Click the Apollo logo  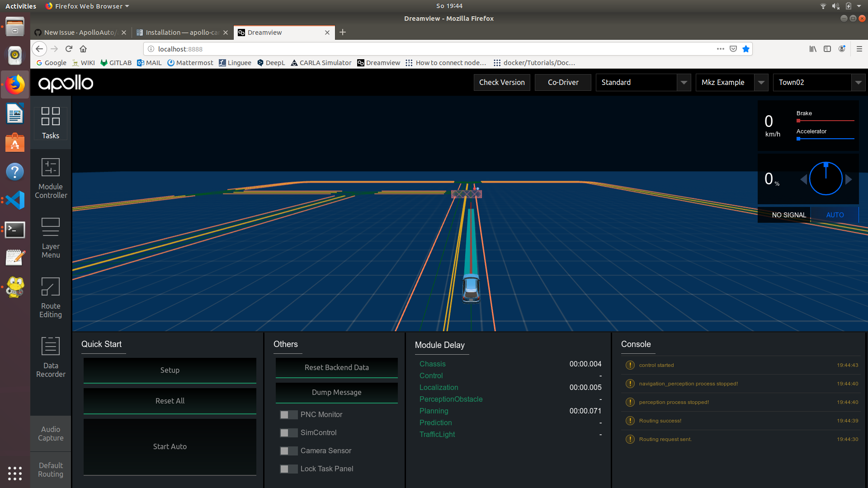(x=66, y=83)
